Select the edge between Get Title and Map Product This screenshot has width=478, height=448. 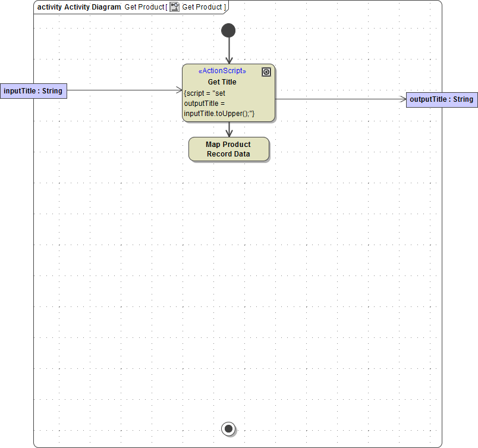click(228, 129)
